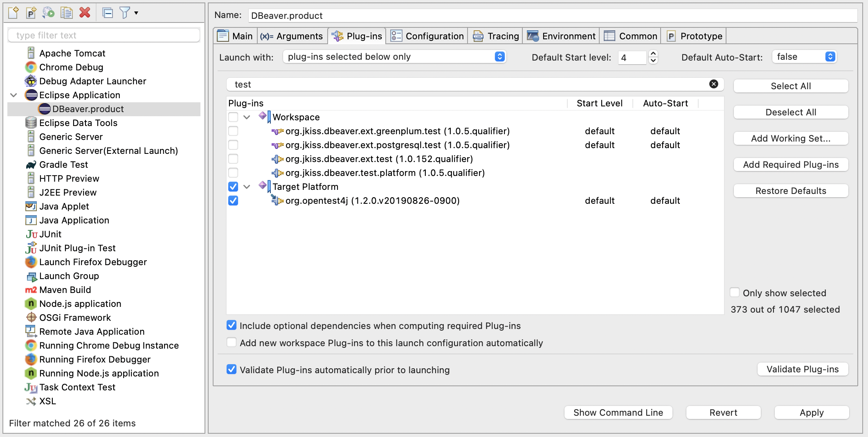Screen dimensions: 868x437
Task: Switch to the Arguments tab
Action: pyautogui.click(x=292, y=36)
